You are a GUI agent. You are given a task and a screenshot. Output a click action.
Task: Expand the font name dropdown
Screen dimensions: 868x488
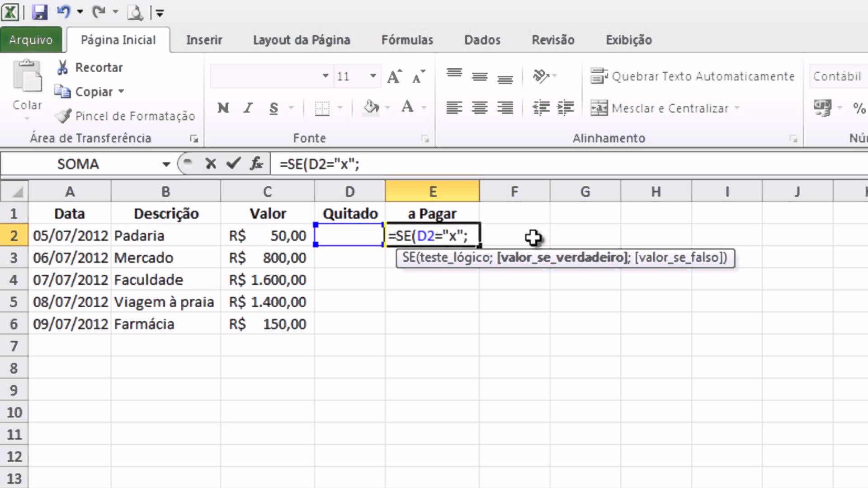[325, 75]
